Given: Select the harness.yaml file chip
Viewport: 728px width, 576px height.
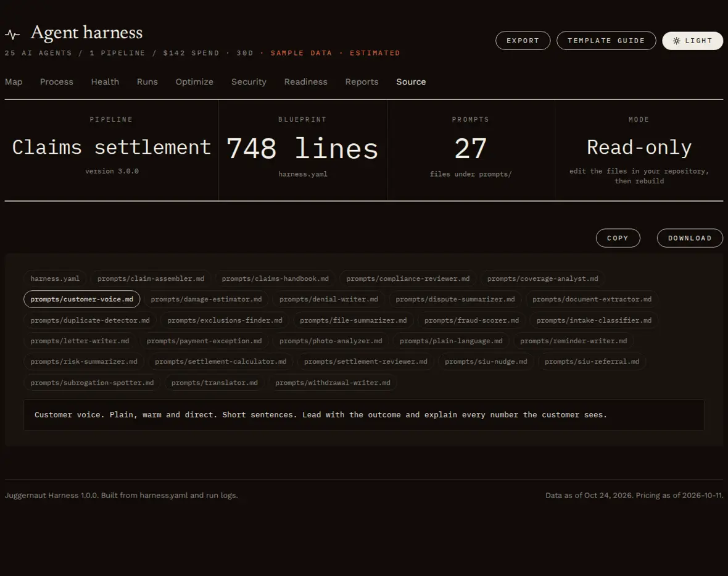Looking at the screenshot, I should click(x=55, y=278).
